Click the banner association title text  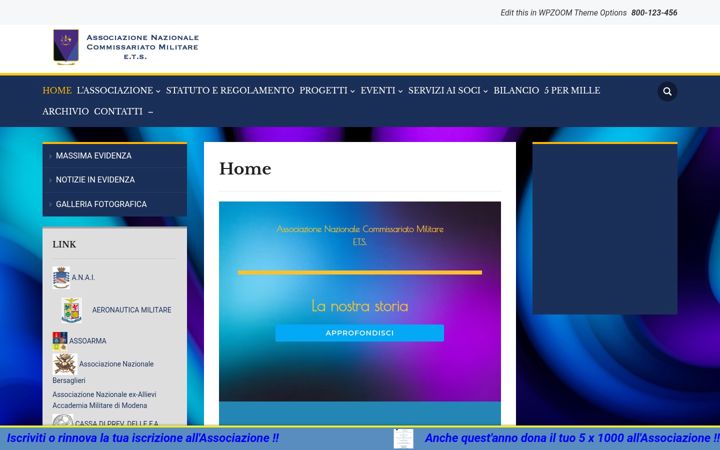pyautogui.click(x=360, y=235)
